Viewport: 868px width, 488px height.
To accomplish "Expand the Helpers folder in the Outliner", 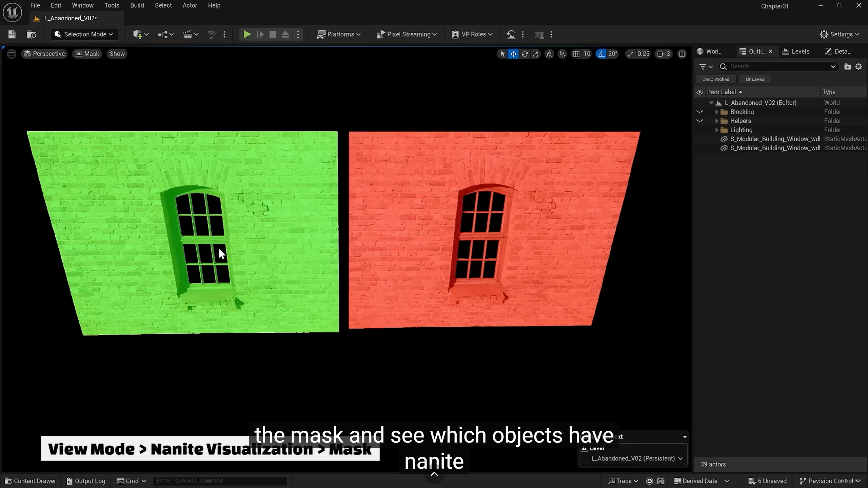I will point(716,121).
